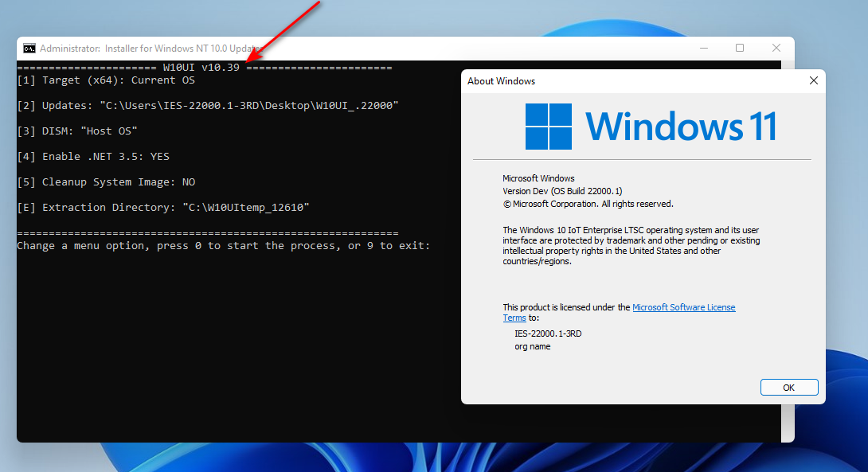The height and width of the screenshot is (472, 868).
Task: Click the Windows 10 IoT Enterprise LTSC paragraph
Action: coord(631,246)
